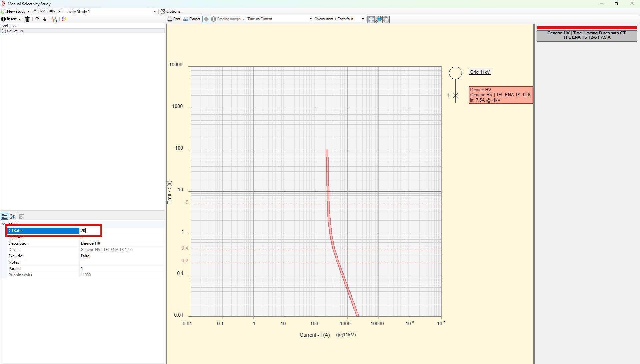Switch property grid to categorized view

click(4, 216)
